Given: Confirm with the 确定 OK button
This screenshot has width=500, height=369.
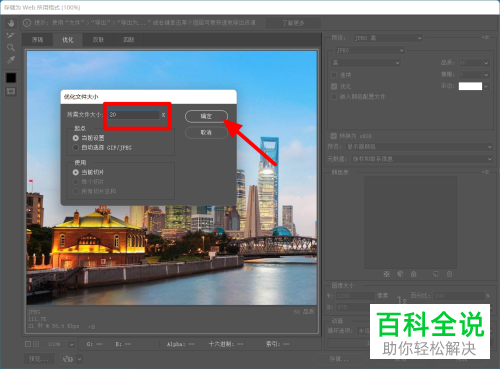Looking at the screenshot, I should tap(206, 116).
